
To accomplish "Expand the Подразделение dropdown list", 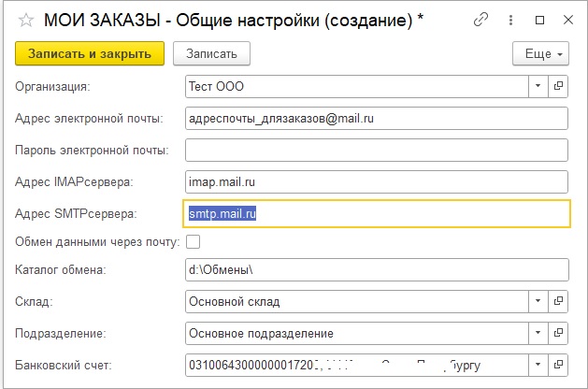I will 538,333.
